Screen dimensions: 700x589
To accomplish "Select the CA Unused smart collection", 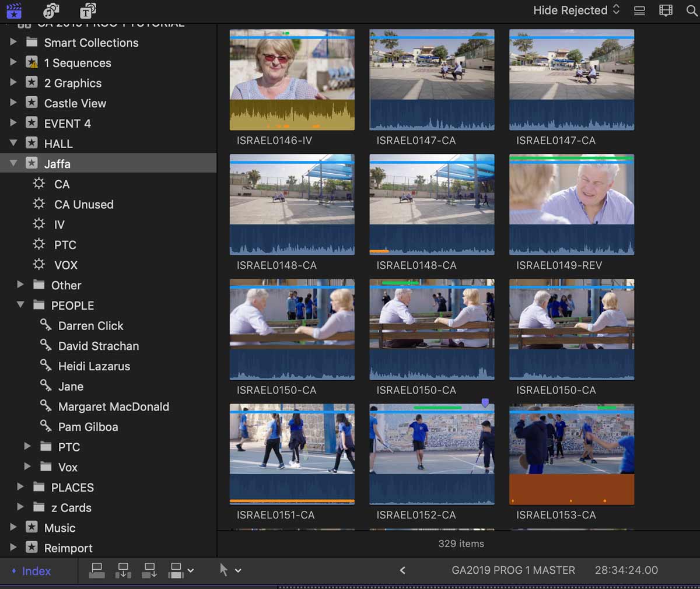I will tap(84, 205).
